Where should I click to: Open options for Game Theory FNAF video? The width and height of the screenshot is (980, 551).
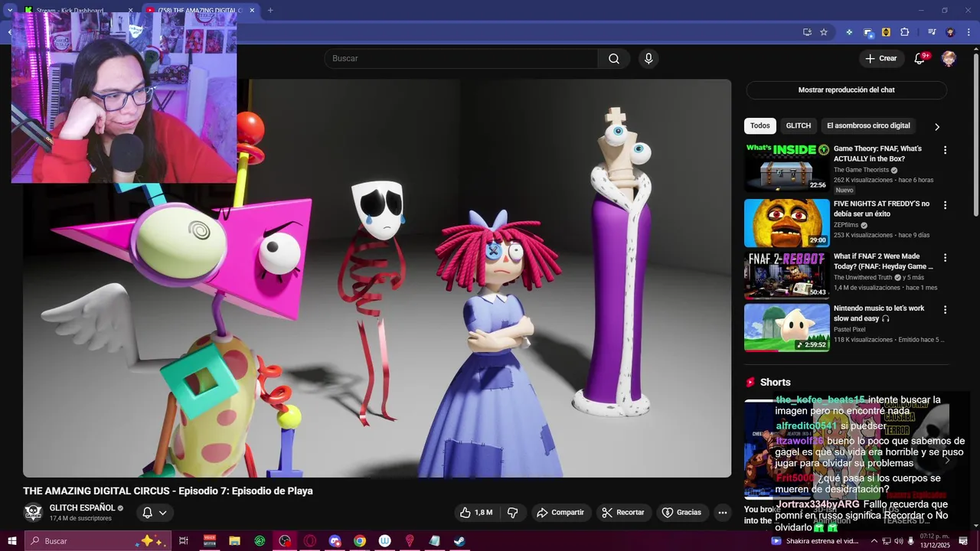(x=945, y=151)
